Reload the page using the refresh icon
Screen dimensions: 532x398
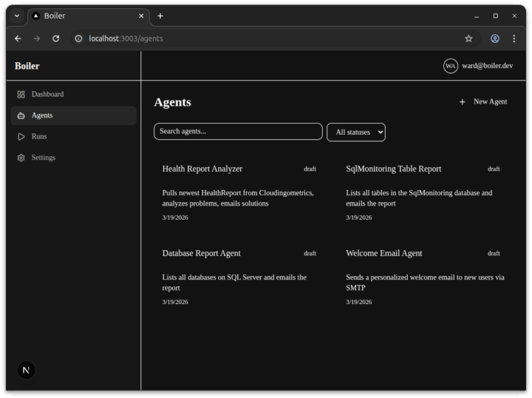(55, 38)
